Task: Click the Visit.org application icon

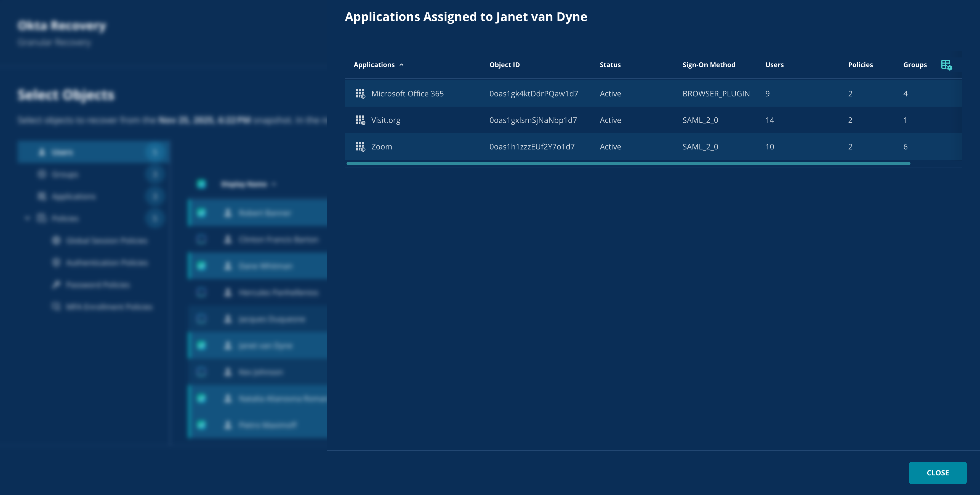Action: 360,120
